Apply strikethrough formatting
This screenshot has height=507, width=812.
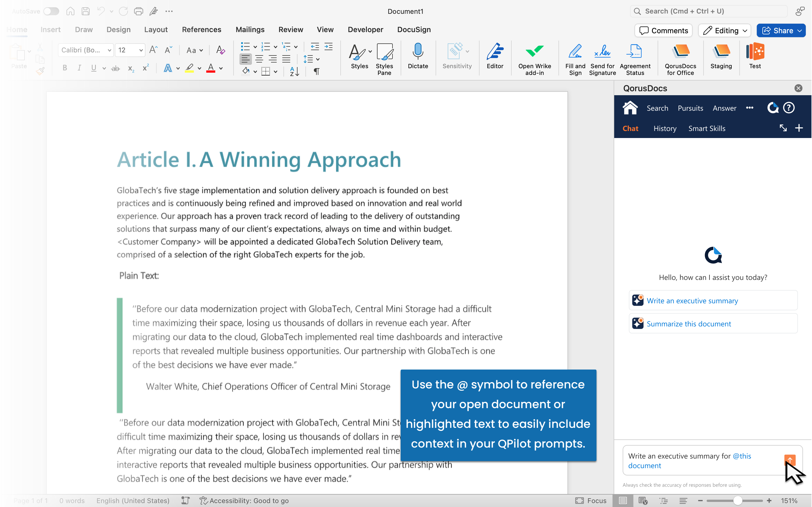[x=116, y=68]
